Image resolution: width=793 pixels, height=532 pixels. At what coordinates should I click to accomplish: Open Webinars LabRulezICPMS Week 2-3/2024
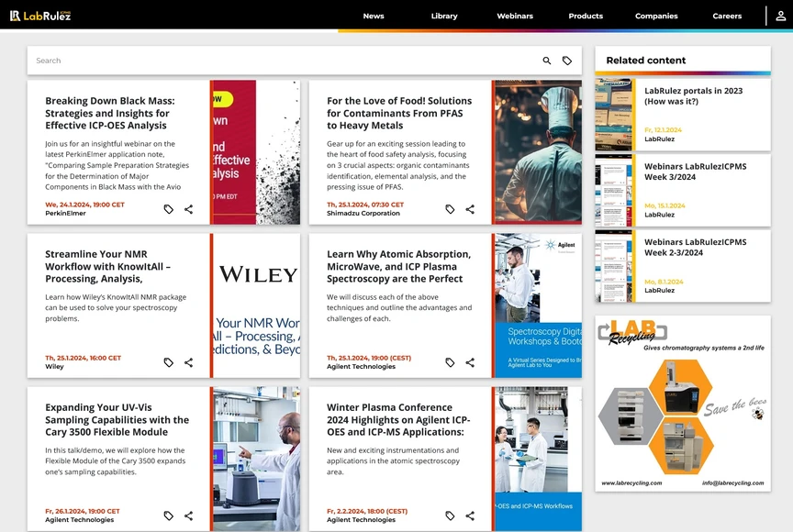[x=696, y=248]
